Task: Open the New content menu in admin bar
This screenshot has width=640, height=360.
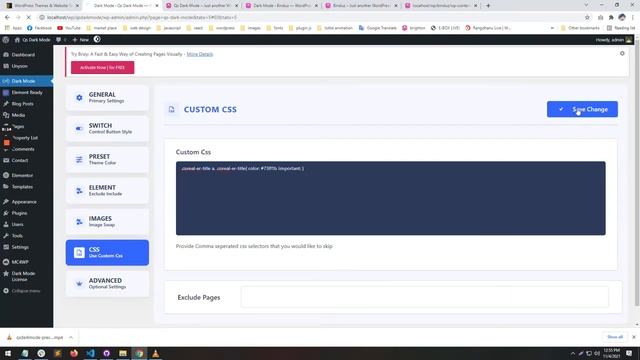Action: (x=80, y=40)
